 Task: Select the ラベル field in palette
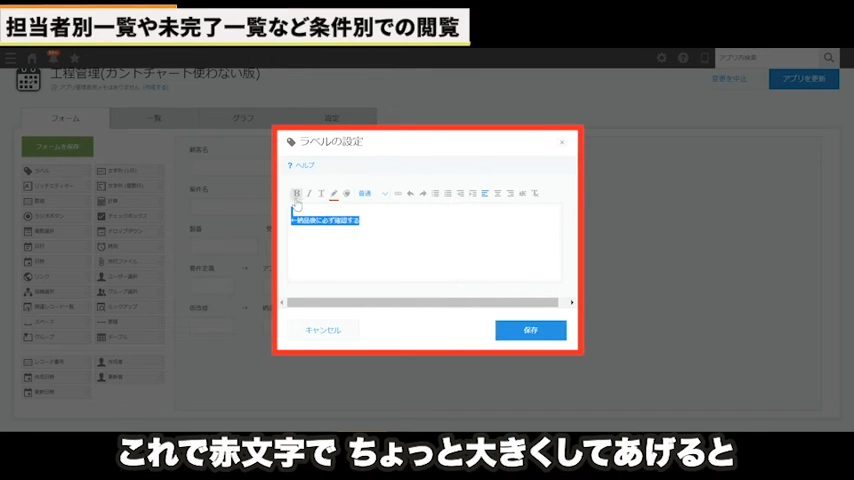tap(56, 171)
